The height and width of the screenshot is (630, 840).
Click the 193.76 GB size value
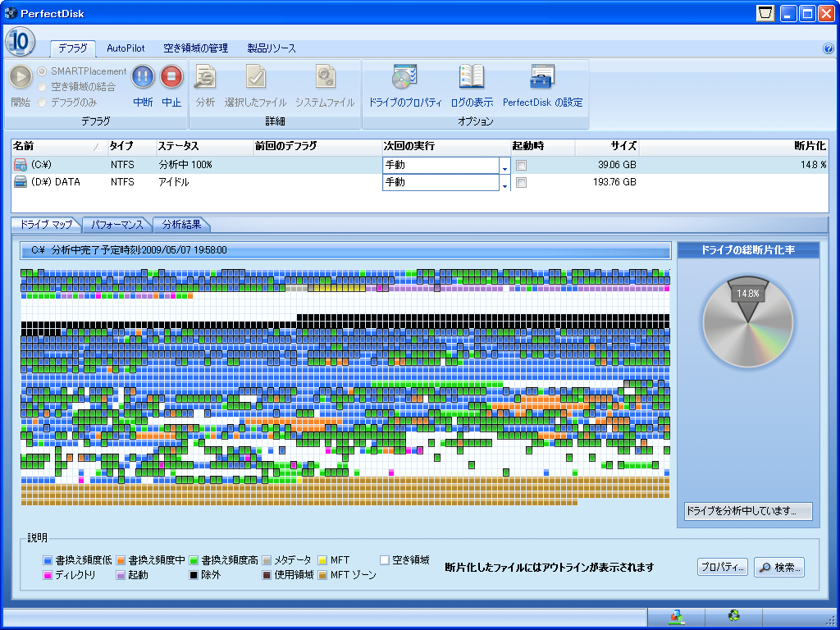[614, 182]
